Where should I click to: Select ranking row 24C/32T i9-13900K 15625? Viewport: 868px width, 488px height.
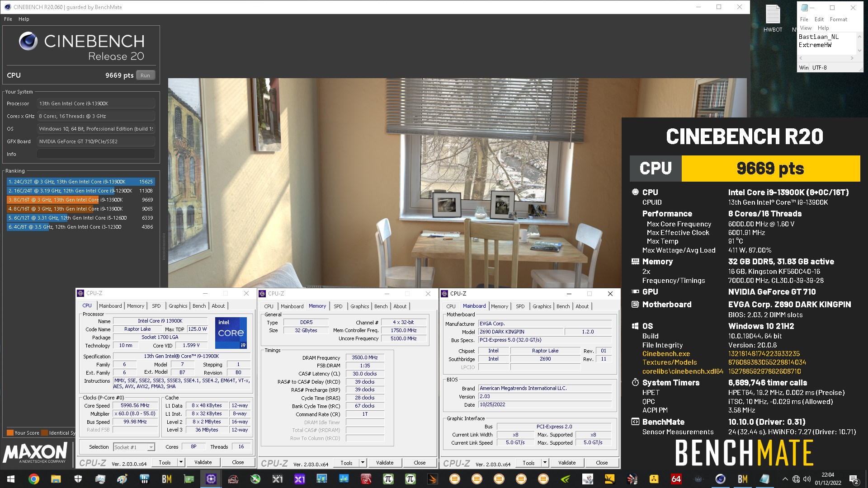coord(80,182)
